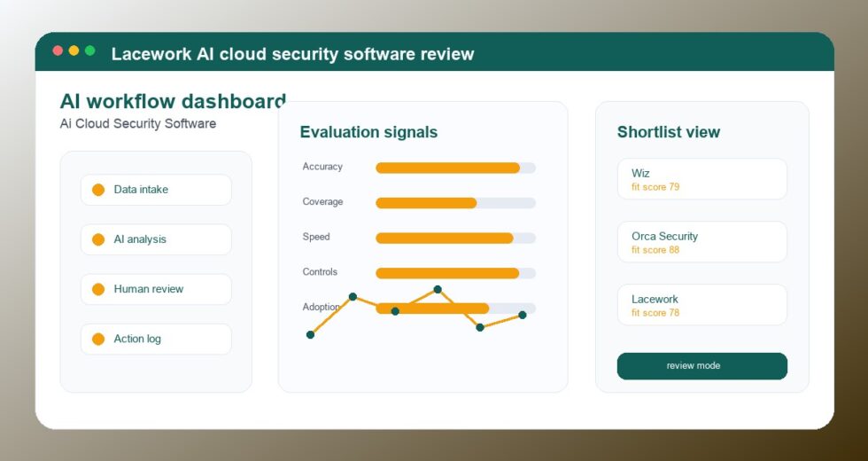868x461 pixels.
Task: Open the Action log step
Action: [x=156, y=339]
